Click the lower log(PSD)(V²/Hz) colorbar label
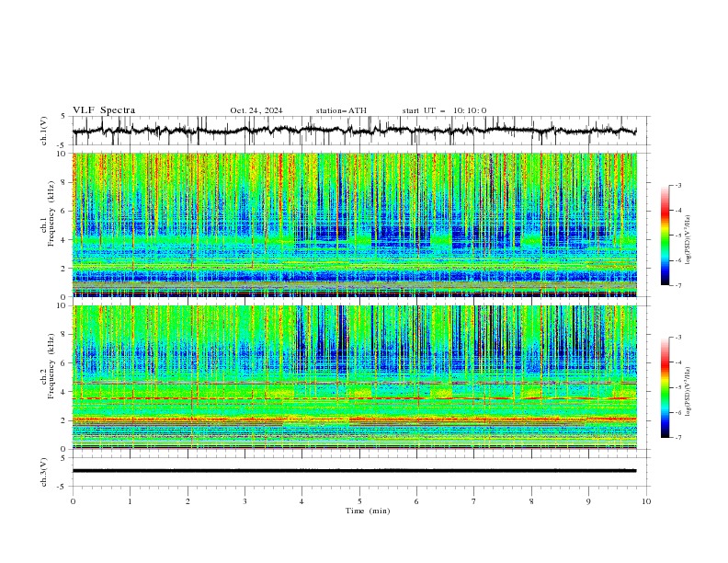The image size is (728, 563). coord(688,391)
